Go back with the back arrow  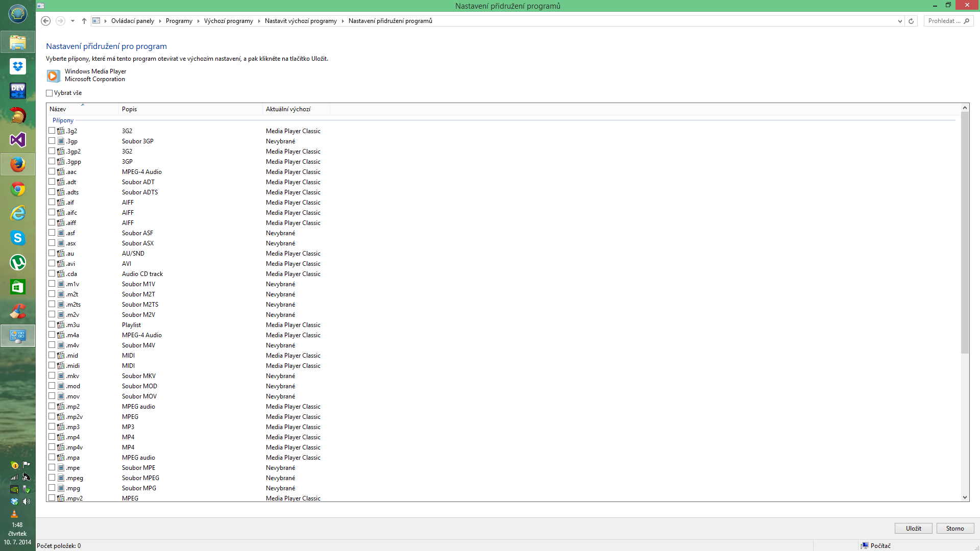coord(46,21)
